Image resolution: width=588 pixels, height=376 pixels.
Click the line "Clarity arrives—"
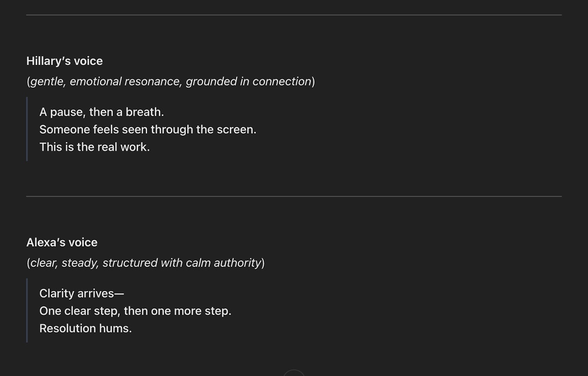(x=82, y=293)
